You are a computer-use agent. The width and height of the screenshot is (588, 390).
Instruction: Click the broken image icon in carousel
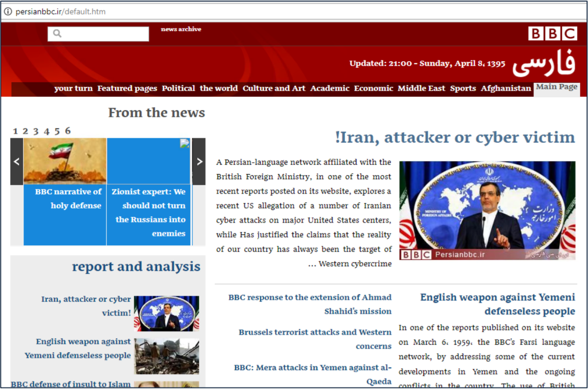click(x=185, y=144)
